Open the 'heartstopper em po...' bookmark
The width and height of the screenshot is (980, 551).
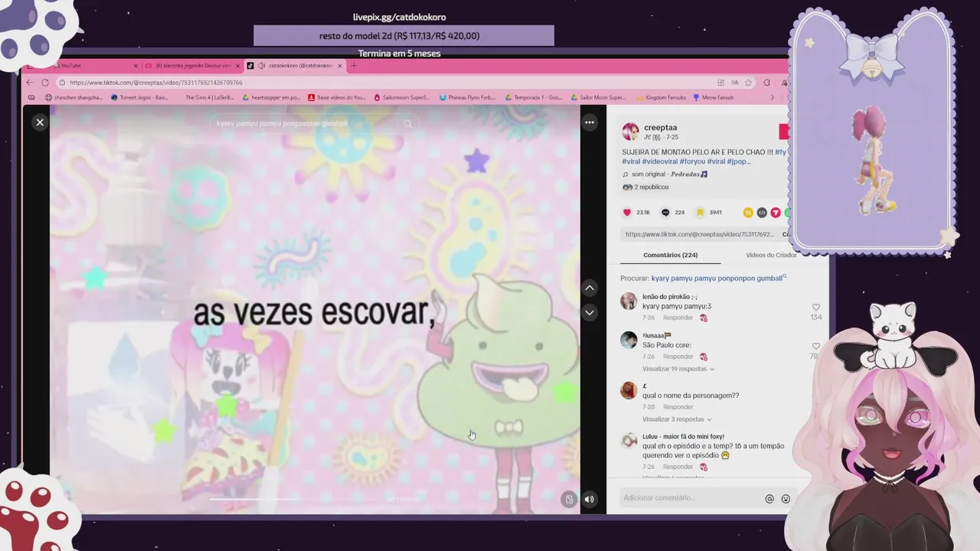271,98
